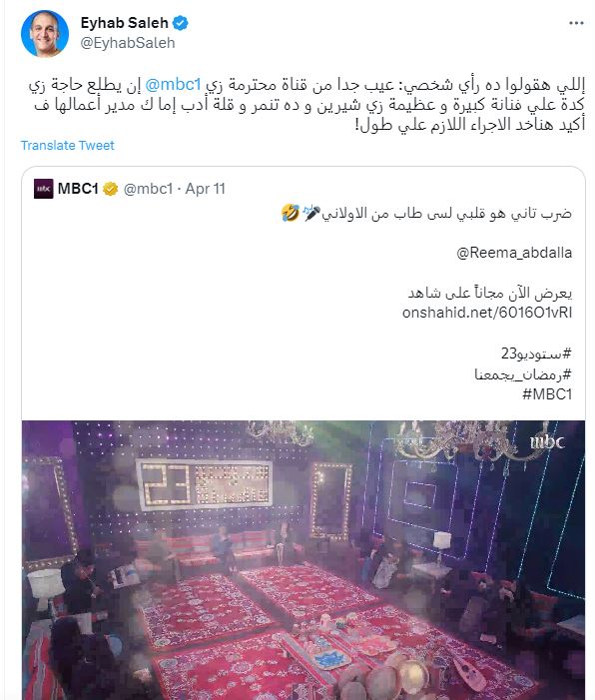
Task: Click the #ستوديو23 hashtag
Action: 536,354
